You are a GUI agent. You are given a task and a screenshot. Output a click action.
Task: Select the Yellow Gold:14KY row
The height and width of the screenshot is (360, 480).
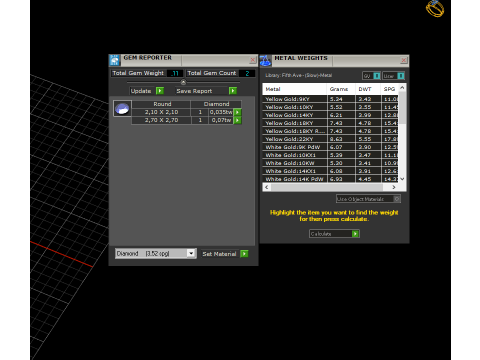(x=330, y=115)
